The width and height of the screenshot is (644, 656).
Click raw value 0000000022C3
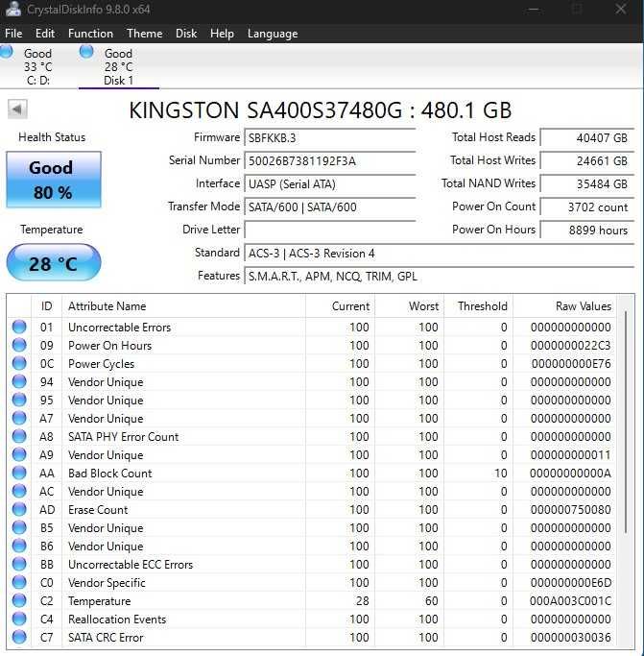[x=570, y=346]
